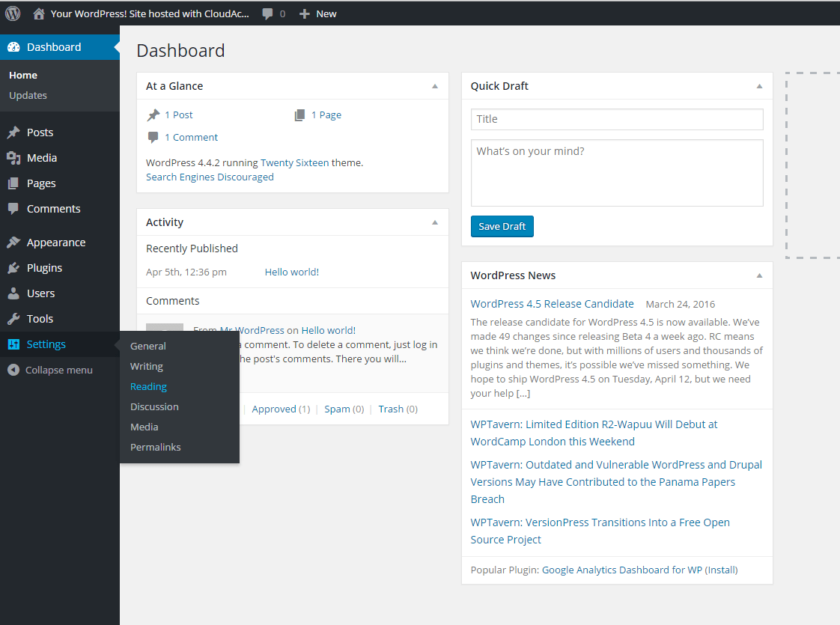
Task: Click the Appearance paintbrush icon
Action: (13, 243)
